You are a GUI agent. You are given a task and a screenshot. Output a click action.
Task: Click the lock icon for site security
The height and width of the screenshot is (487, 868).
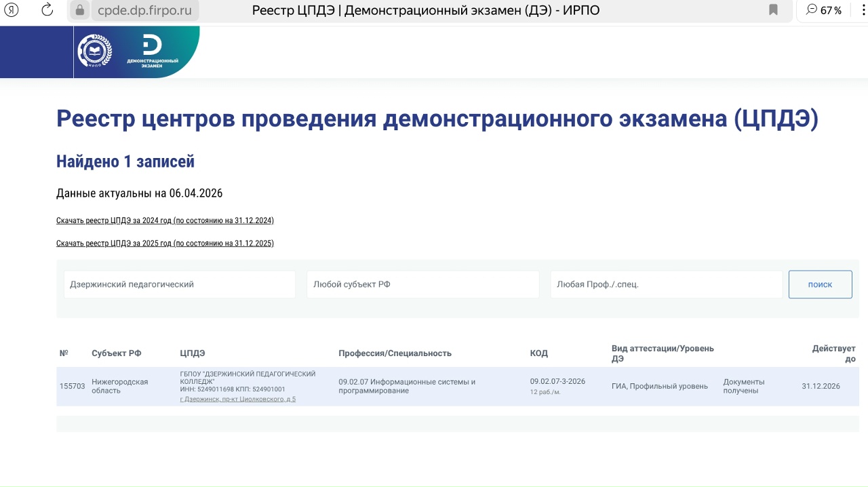[80, 10]
